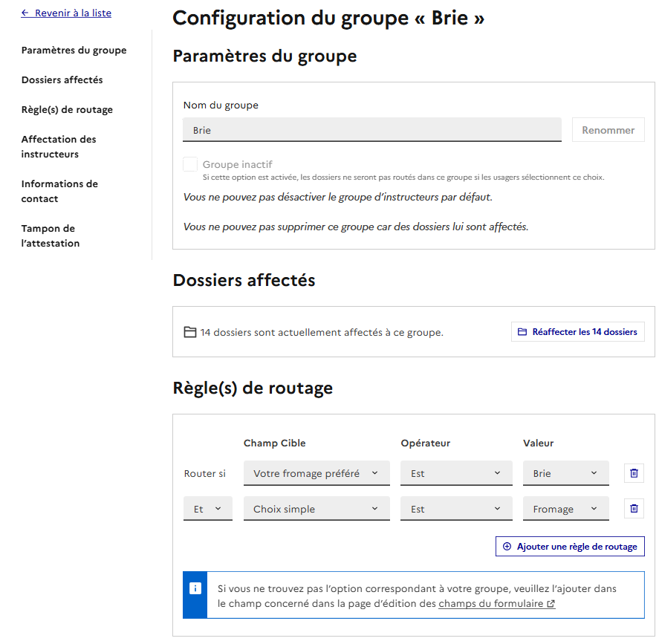The height and width of the screenshot is (644, 659).
Task: Open the Fromage value dropdown
Action: (x=565, y=509)
